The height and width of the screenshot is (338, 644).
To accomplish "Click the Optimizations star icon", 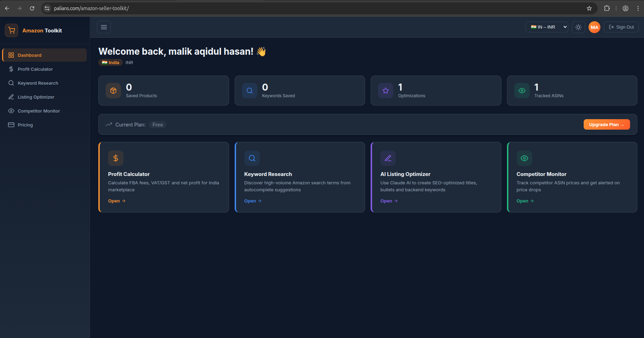I will pyautogui.click(x=386, y=91).
